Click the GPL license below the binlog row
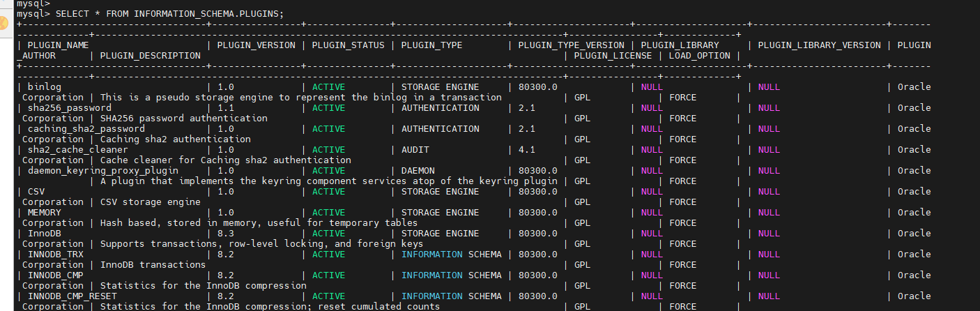 point(583,98)
